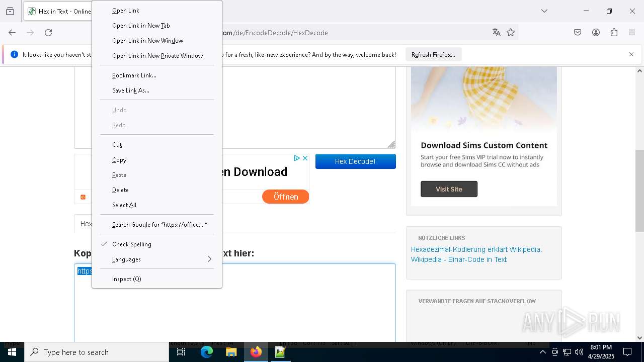Image resolution: width=644 pixels, height=362 pixels.
Task: Open Hexadezimal-Kodierung erklärt Wikipedia link
Action: [x=476, y=249]
